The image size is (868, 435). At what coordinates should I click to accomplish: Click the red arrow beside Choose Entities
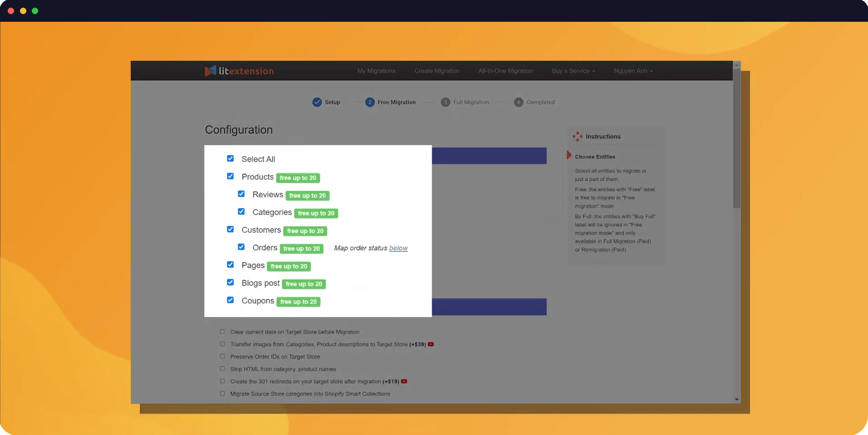tap(569, 155)
